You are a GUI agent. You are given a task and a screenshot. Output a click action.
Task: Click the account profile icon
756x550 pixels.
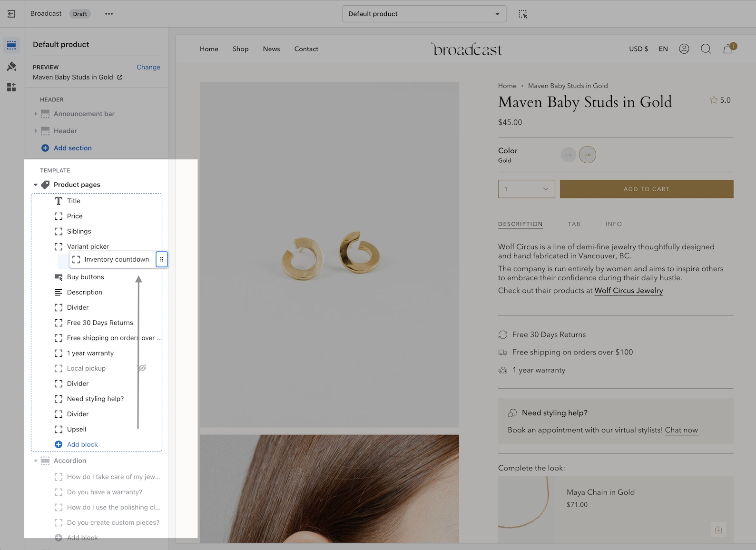(x=684, y=49)
